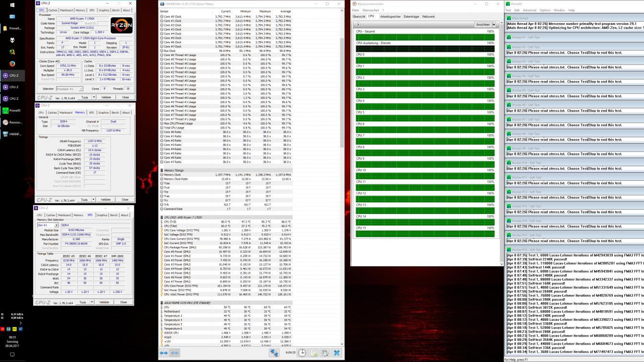This screenshot has width=644, height=362.
Task: Click green icon of Main thread window
Action: click(x=509, y=18)
